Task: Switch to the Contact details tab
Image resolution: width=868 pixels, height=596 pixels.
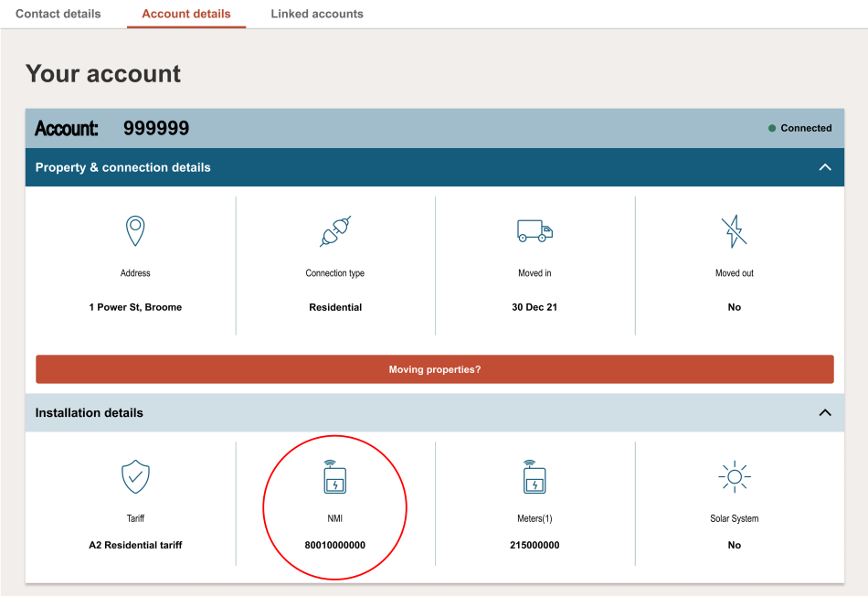Action: (x=58, y=14)
